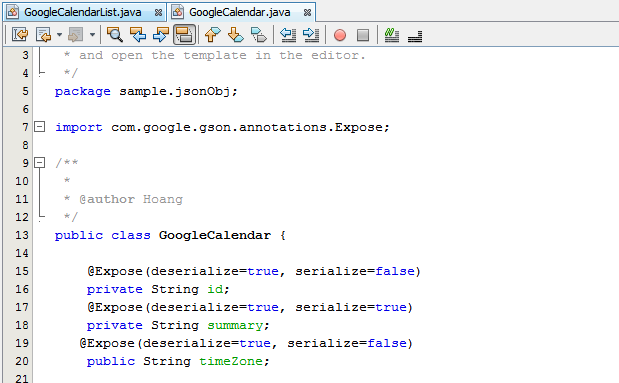The image size is (619, 383).
Task: Collapse the Javadoc fold on line 9
Action: point(39,162)
